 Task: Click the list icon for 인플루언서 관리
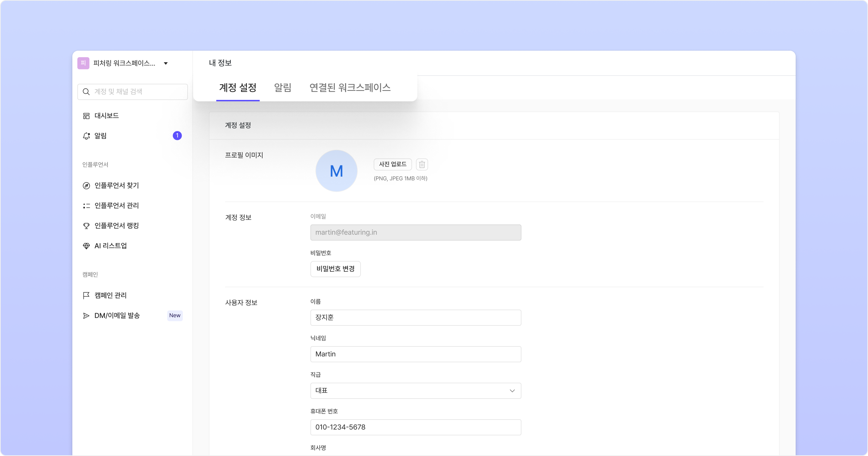(x=86, y=206)
